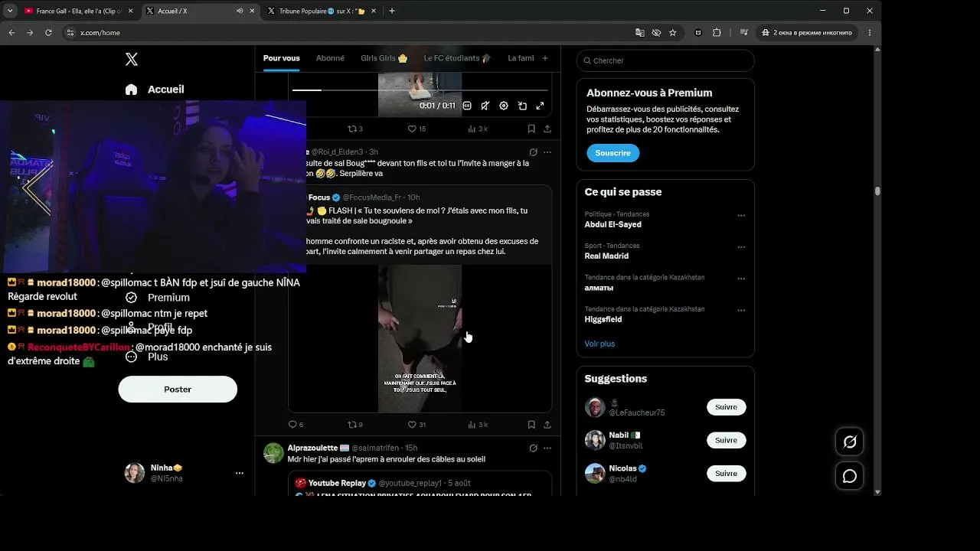Open the floating messages chat button
This screenshot has width=980, height=551.
coord(850,476)
